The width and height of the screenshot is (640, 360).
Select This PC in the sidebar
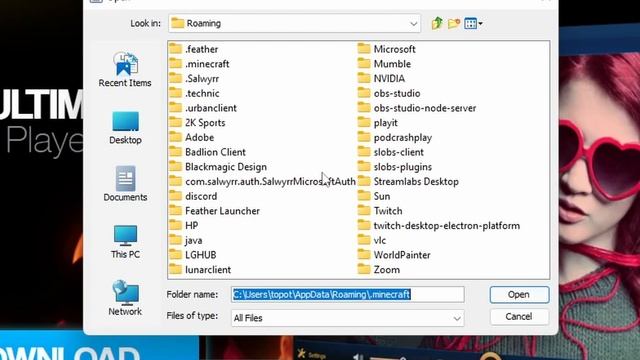125,242
